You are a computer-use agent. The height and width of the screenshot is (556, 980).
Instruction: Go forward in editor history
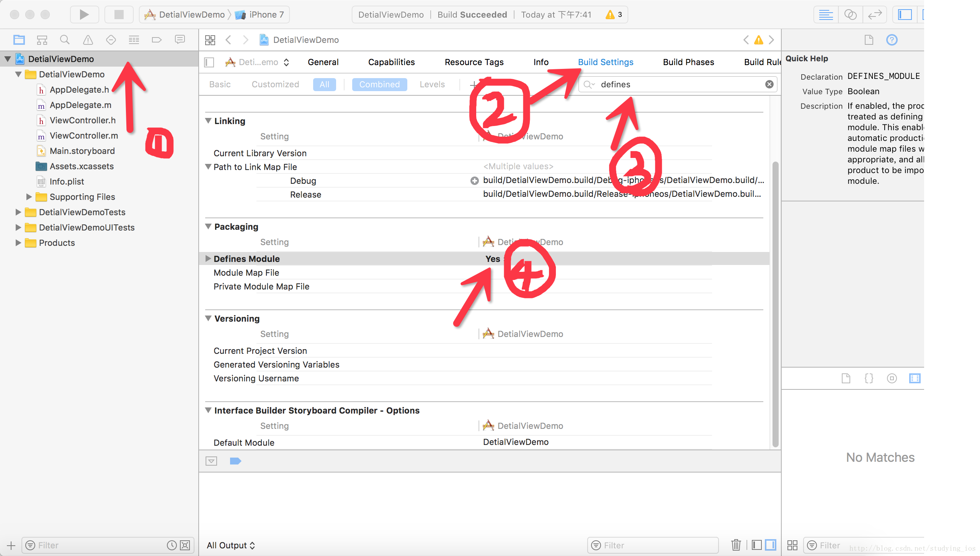tap(246, 40)
